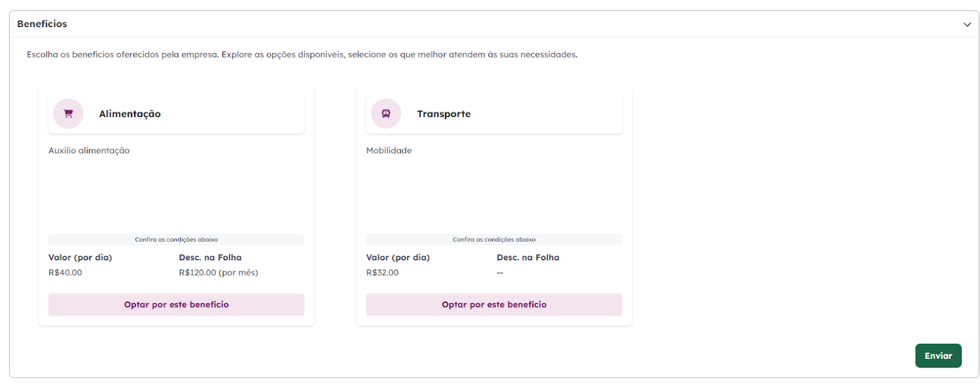Collapse the Benefícios section chevron
The image size is (980, 389).
tap(967, 25)
